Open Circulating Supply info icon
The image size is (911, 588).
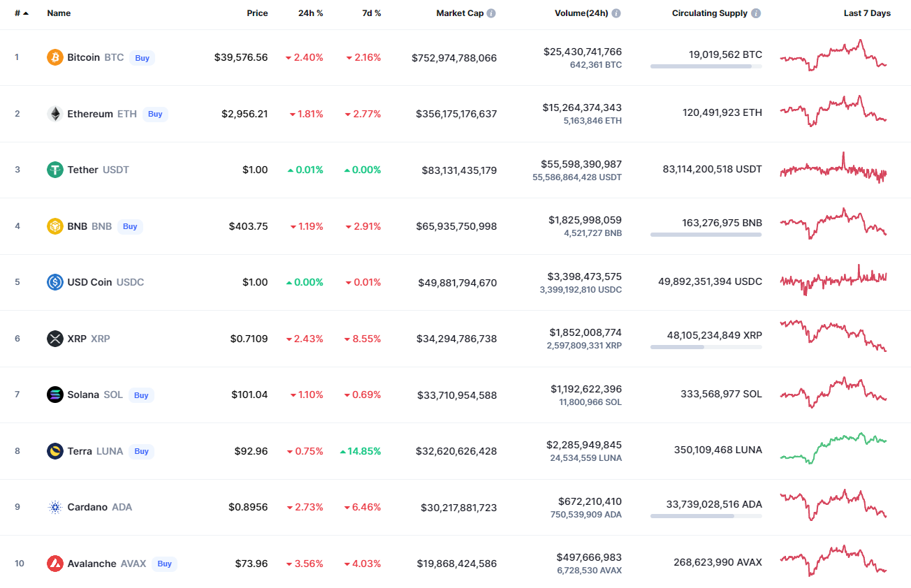click(x=757, y=13)
